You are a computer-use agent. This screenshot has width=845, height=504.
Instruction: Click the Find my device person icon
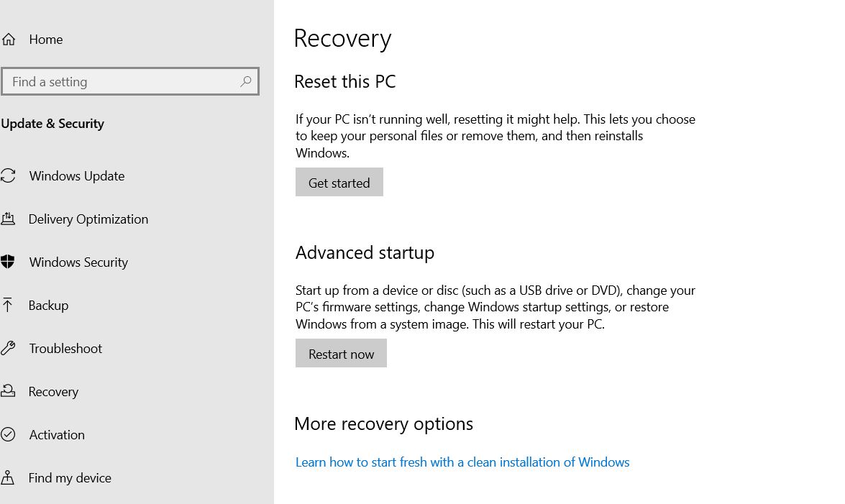(7, 477)
